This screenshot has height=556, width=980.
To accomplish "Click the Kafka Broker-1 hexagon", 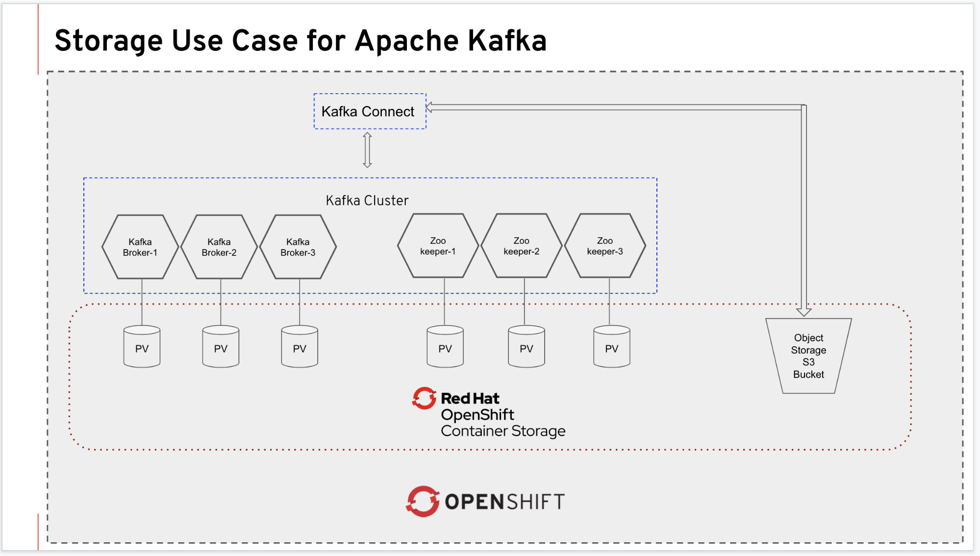I will (x=140, y=247).
